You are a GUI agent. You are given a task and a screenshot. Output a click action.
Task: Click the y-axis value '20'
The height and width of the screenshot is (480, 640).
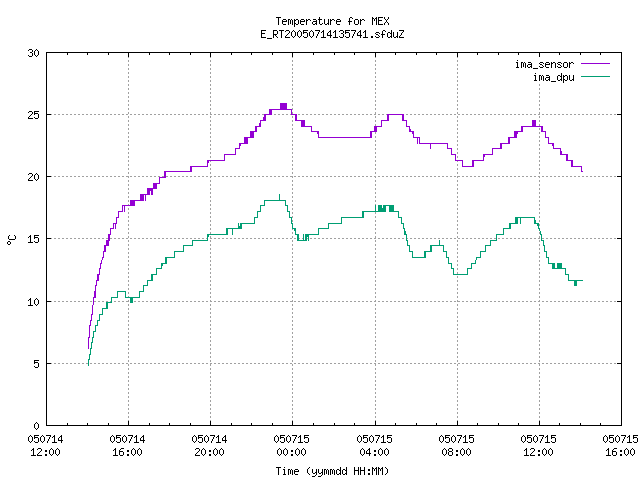(x=33, y=177)
